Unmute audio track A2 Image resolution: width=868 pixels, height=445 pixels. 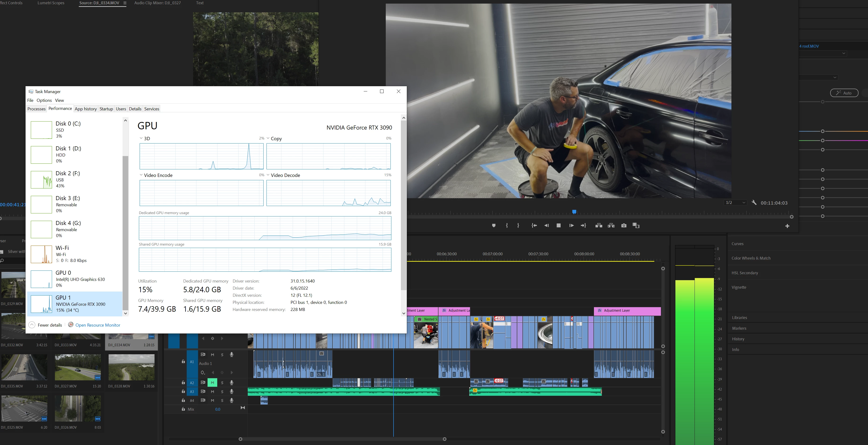tap(212, 383)
